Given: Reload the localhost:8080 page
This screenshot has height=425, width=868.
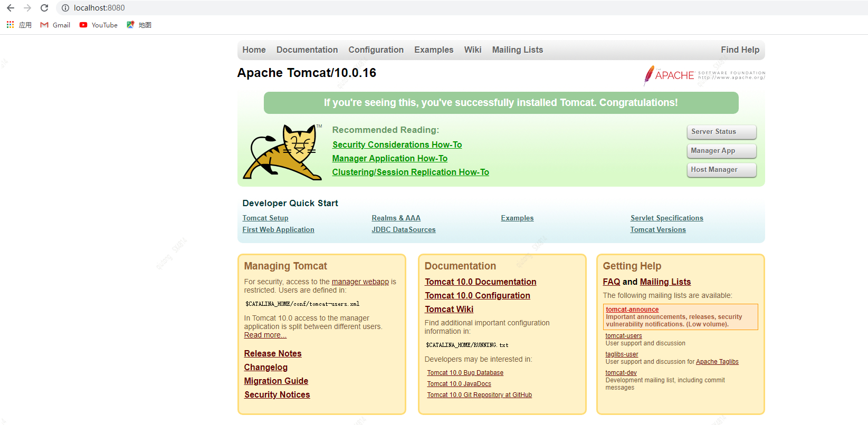Looking at the screenshot, I should 44,8.
